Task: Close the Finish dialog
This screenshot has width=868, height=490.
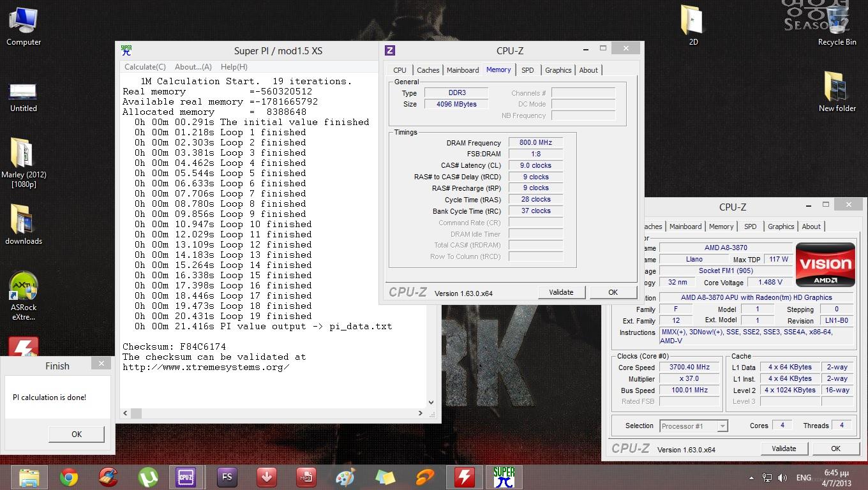Action: coord(101,363)
